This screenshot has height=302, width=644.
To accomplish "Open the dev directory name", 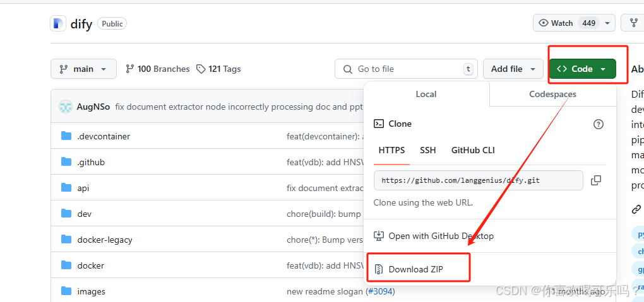I will pos(84,214).
